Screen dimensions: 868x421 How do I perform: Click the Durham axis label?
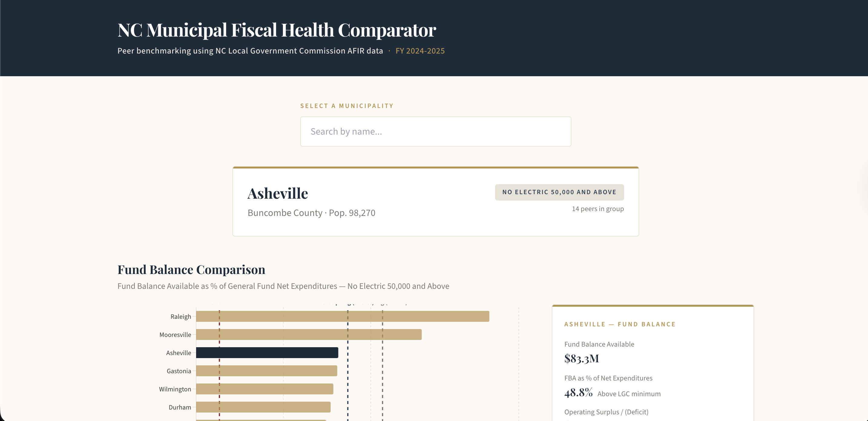point(179,407)
